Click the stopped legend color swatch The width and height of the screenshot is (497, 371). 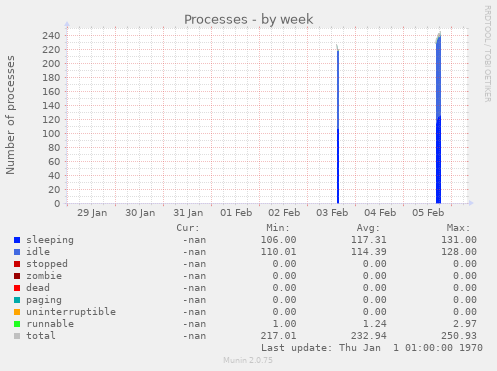coord(17,264)
